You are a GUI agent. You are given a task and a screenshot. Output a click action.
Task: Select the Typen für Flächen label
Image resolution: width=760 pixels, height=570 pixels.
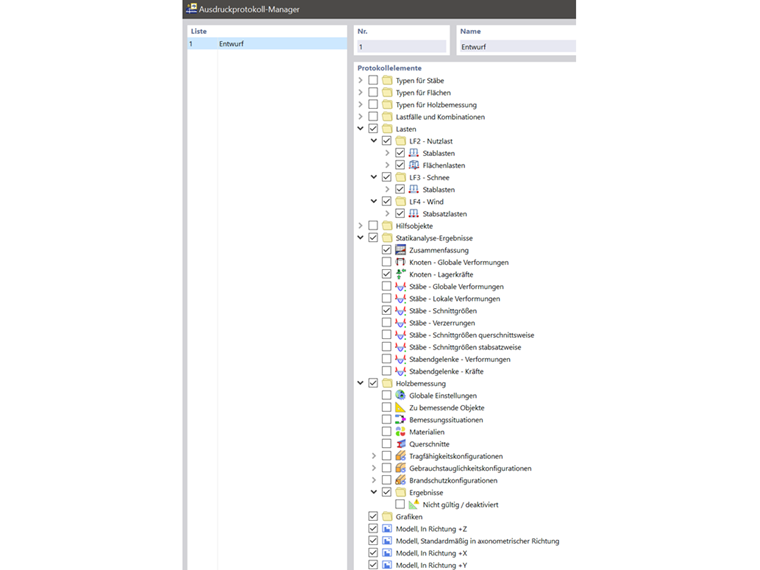pos(423,93)
